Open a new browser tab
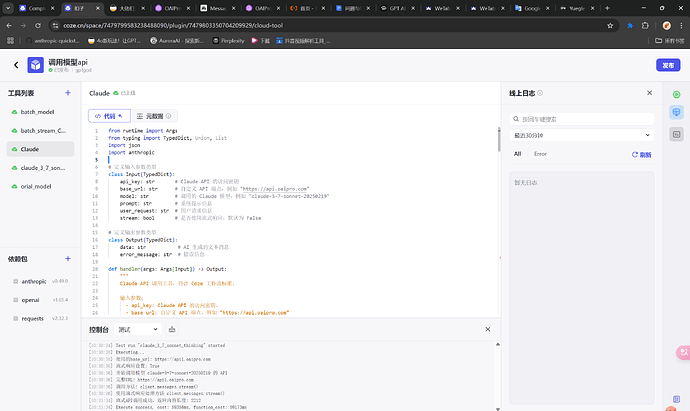690x411 pixels. (x=607, y=8)
